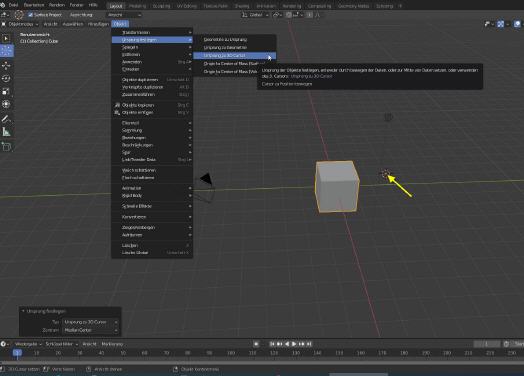
Task: Toggle viewport overlays button
Action: coord(518,24)
